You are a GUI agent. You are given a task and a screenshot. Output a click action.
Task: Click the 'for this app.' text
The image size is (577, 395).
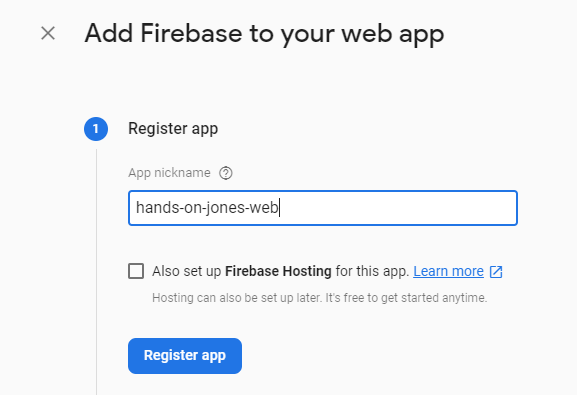coord(372,271)
